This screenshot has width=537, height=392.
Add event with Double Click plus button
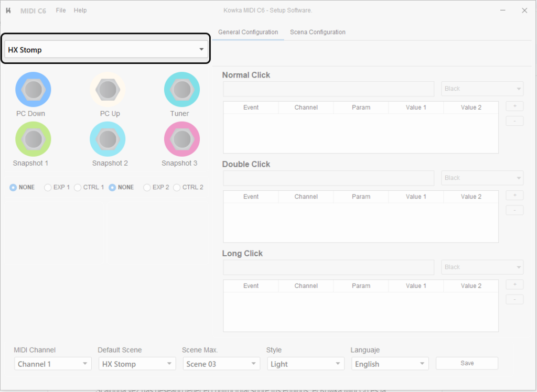514,195
